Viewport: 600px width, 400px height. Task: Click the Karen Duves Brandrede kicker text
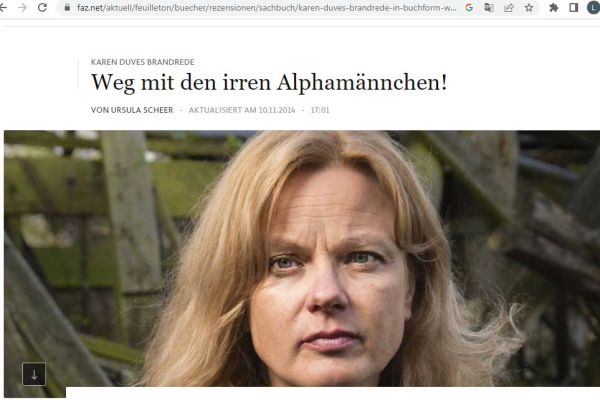click(x=143, y=62)
